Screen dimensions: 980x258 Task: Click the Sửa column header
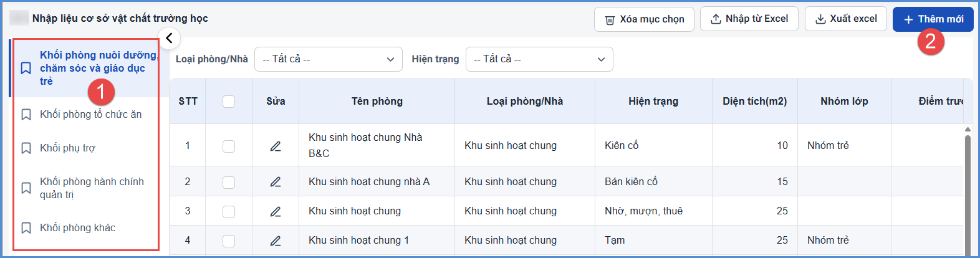coord(276,102)
